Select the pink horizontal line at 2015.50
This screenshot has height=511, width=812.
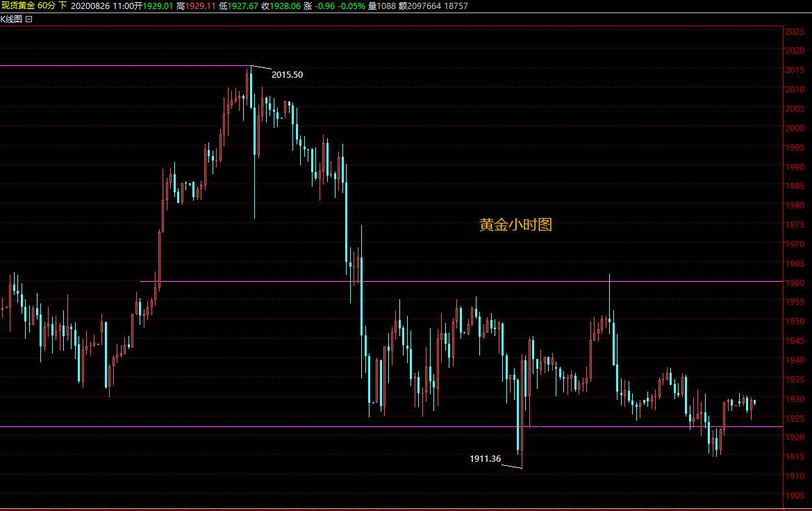pos(124,66)
